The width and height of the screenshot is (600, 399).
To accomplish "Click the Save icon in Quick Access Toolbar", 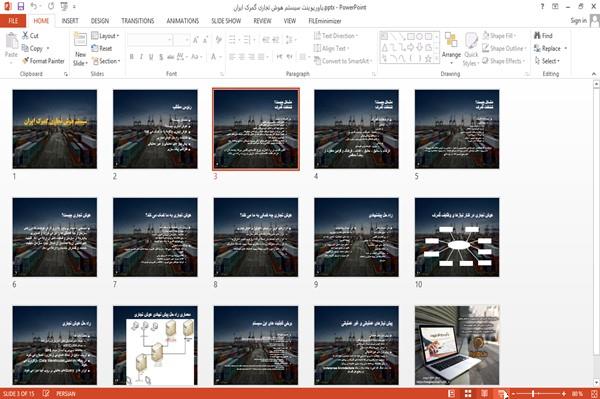I will click(21, 7).
